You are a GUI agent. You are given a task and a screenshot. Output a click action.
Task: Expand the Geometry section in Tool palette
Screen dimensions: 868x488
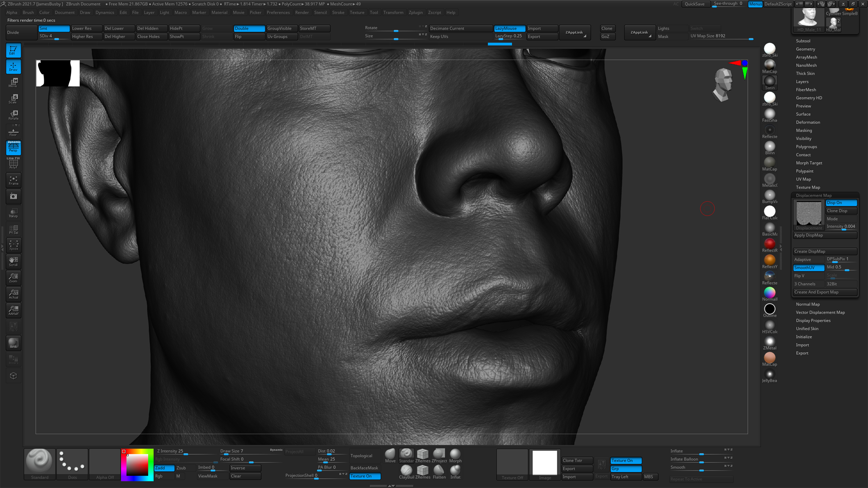806,49
